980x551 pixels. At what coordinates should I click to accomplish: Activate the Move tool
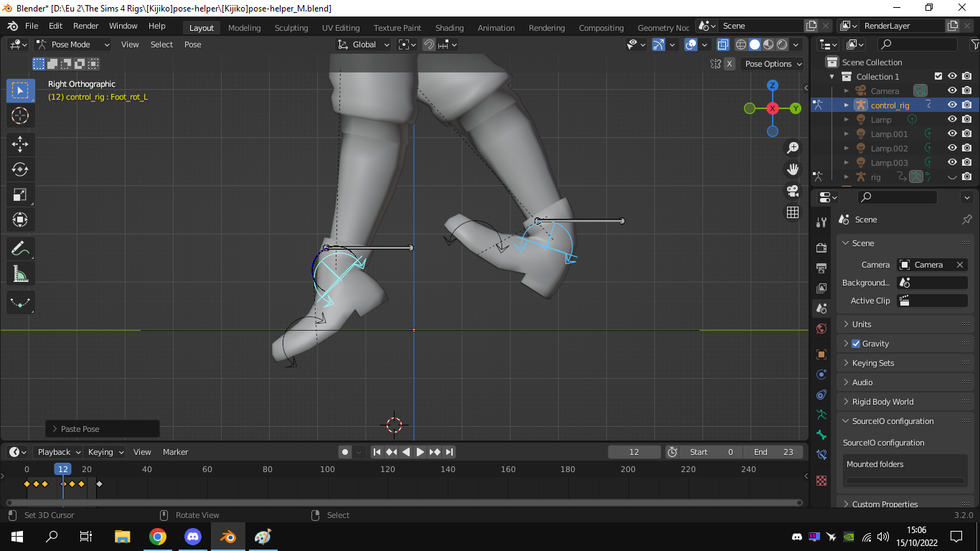pos(20,143)
